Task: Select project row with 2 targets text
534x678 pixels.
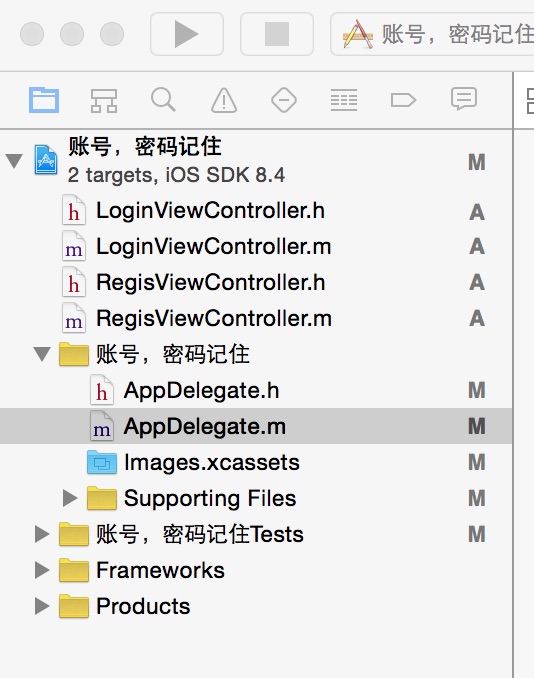Action: (256, 161)
